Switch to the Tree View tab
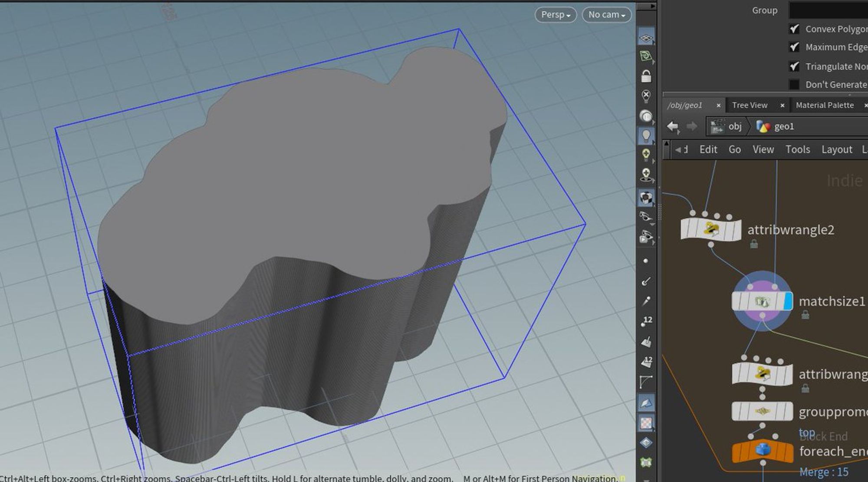 (750, 105)
